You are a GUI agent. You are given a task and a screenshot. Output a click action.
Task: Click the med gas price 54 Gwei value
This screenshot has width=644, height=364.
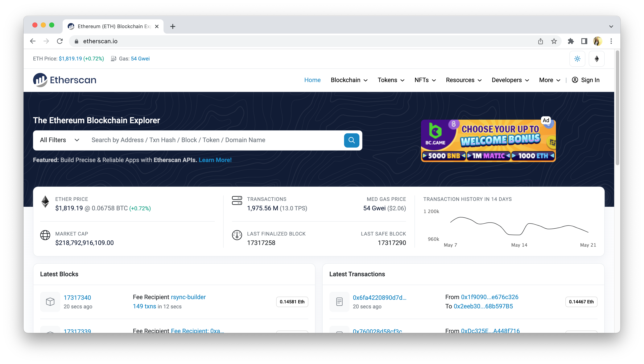[374, 208]
